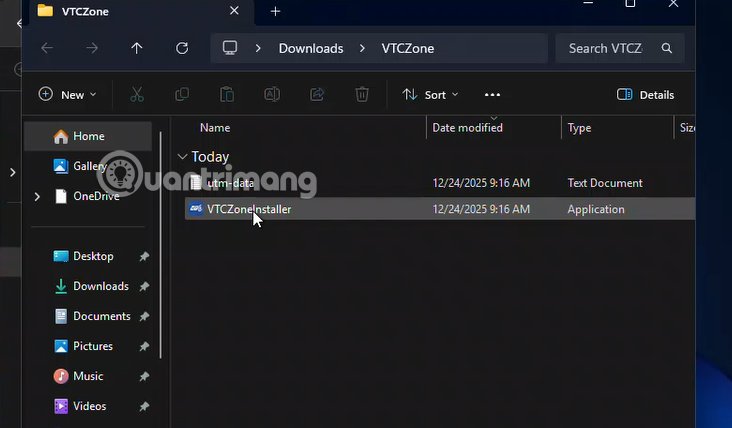Click the Text Document type cell
The height and width of the screenshot is (428, 732).
coord(605,183)
